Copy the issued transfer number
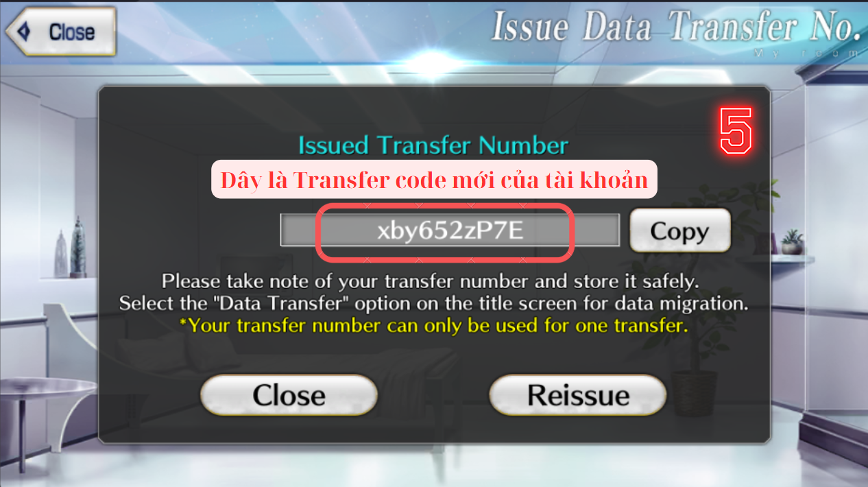Screen dimensions: 868x487 coord(679,231)
